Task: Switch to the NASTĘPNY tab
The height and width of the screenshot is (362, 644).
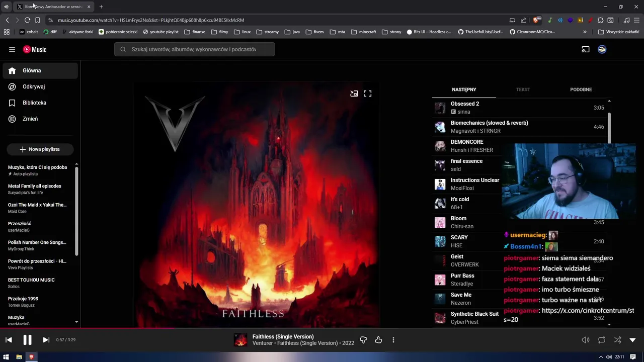Action: [x=464, y=89]
